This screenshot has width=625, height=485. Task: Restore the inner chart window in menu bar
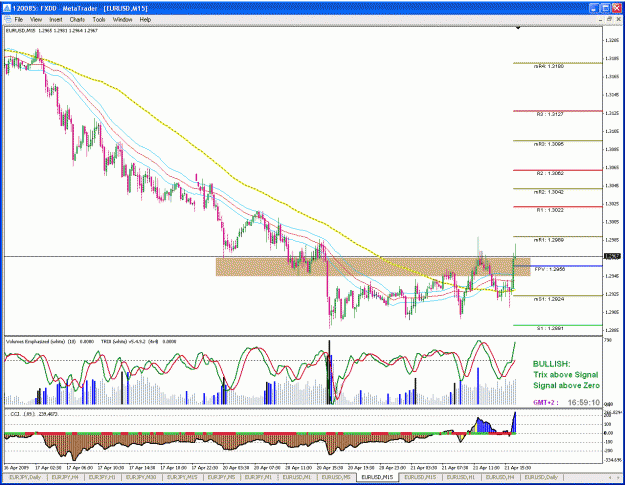(609, 19)
